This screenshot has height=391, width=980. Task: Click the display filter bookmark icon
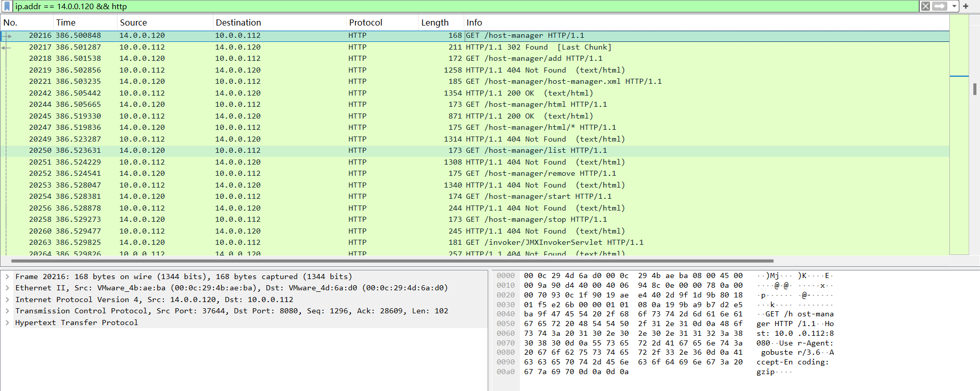tap(7, 6)
